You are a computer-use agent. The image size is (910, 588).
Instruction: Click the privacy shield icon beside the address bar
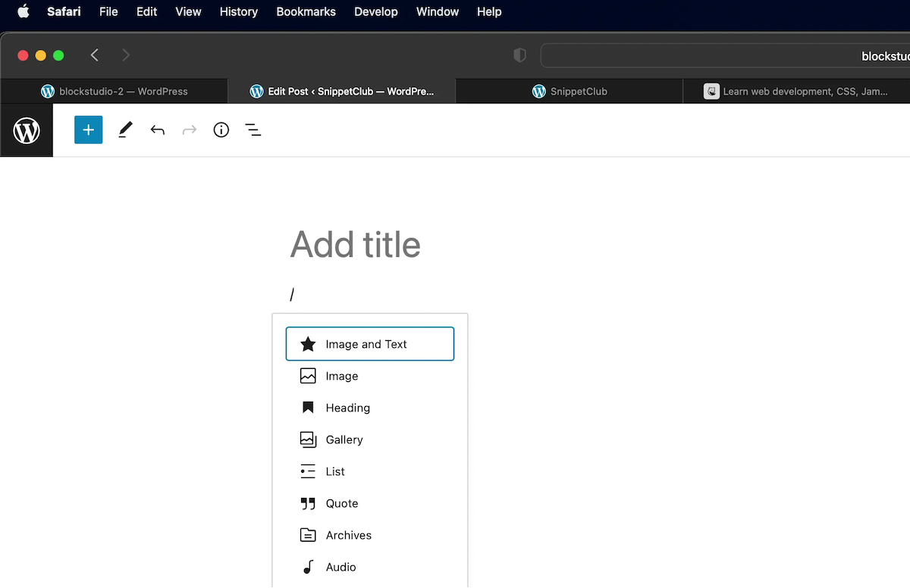click(519, 55)
